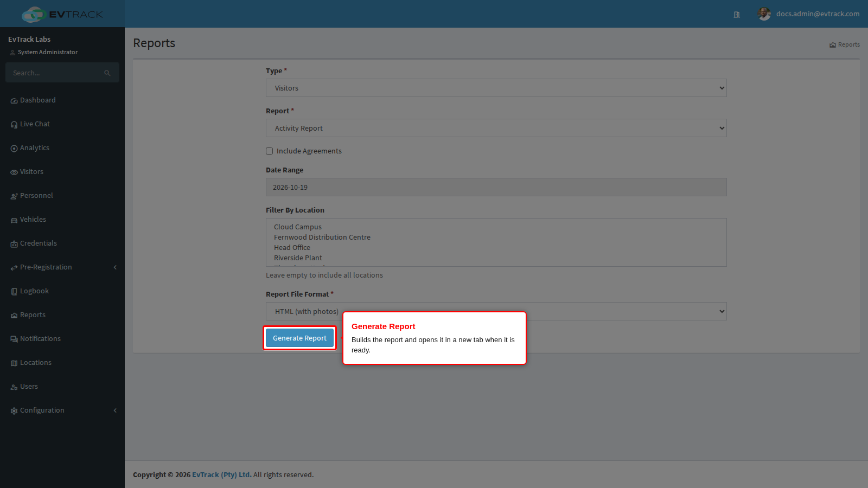Follow the EvTrack (Pty) Ltd. footer link
This screenshot has height=488, width=868.
[222, 474]
